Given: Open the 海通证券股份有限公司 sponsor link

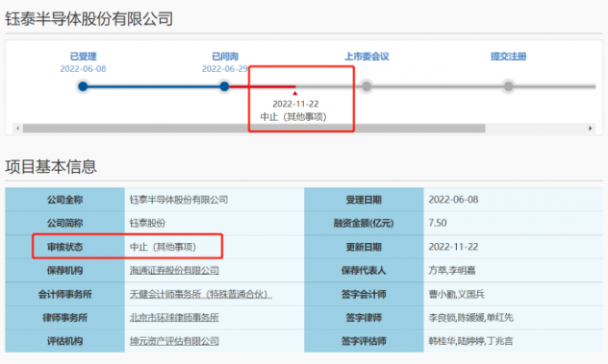Looking at the screenshot, I should (174, 270).
